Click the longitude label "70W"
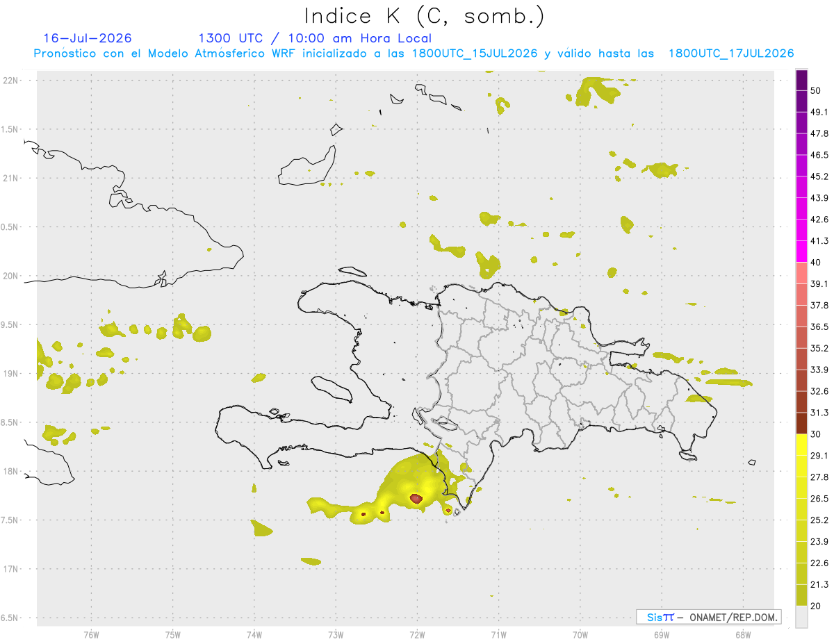The width and height of the screenshot is (834, 644). [x=580, y=634]
